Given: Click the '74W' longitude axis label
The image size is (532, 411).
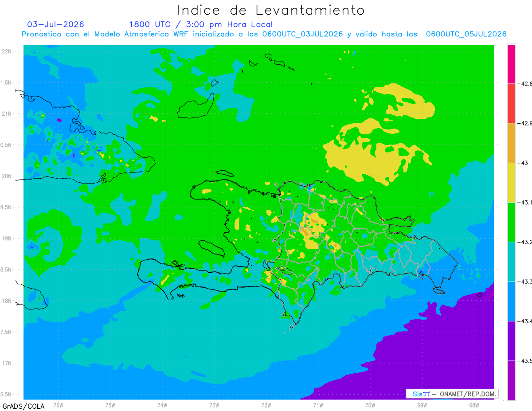Looking at the screenshot, I should point(162,405).
